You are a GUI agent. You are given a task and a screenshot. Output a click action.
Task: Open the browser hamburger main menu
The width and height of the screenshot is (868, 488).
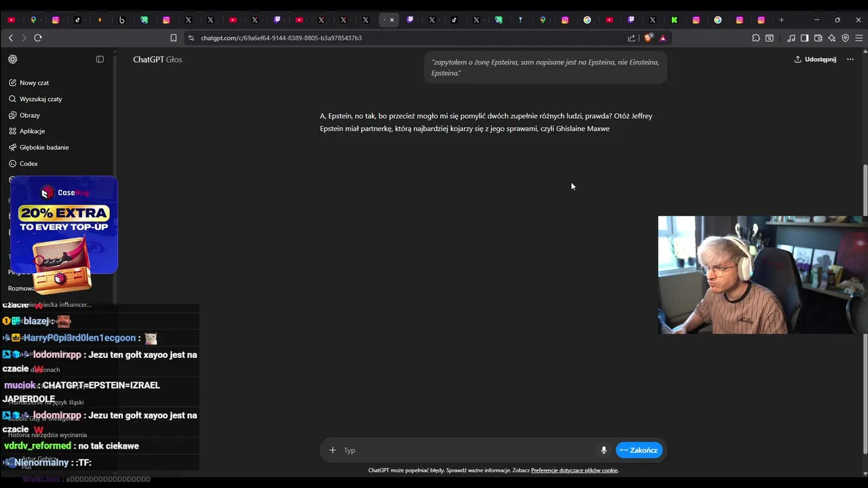(859, 38)
